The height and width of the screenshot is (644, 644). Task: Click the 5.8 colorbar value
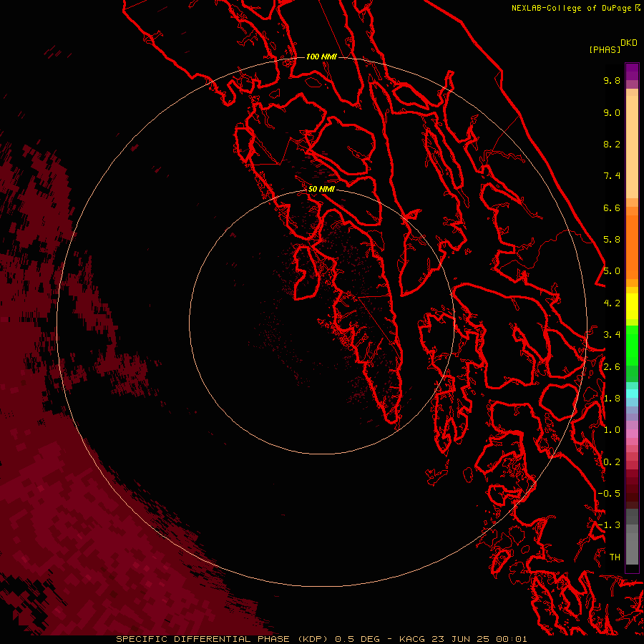[612, 240]
